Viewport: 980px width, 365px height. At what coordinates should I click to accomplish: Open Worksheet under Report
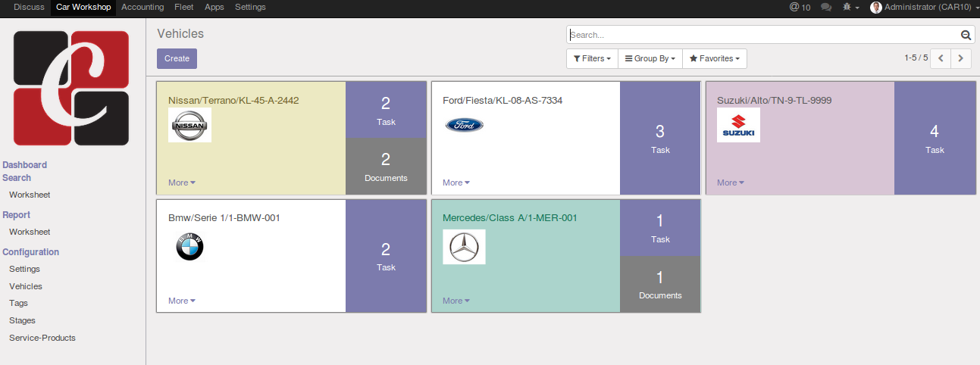coord(30,232)
